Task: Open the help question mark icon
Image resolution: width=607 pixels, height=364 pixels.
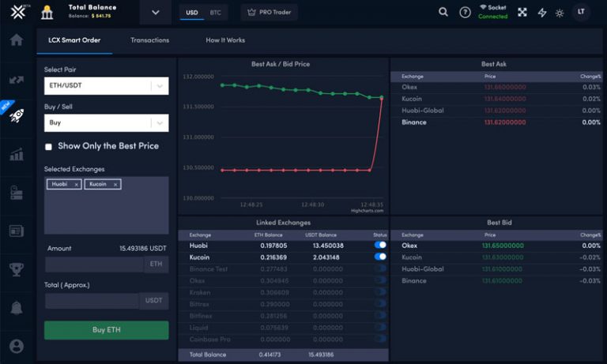Action: coord(465,13)
